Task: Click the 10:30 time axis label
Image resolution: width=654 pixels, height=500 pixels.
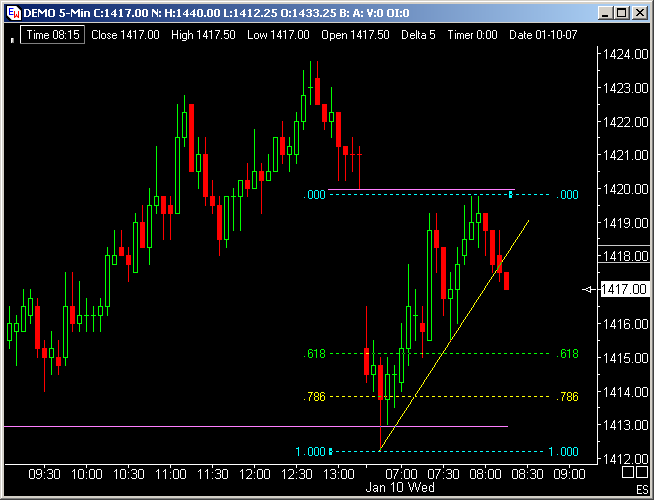Action: (x=128, y=474)
